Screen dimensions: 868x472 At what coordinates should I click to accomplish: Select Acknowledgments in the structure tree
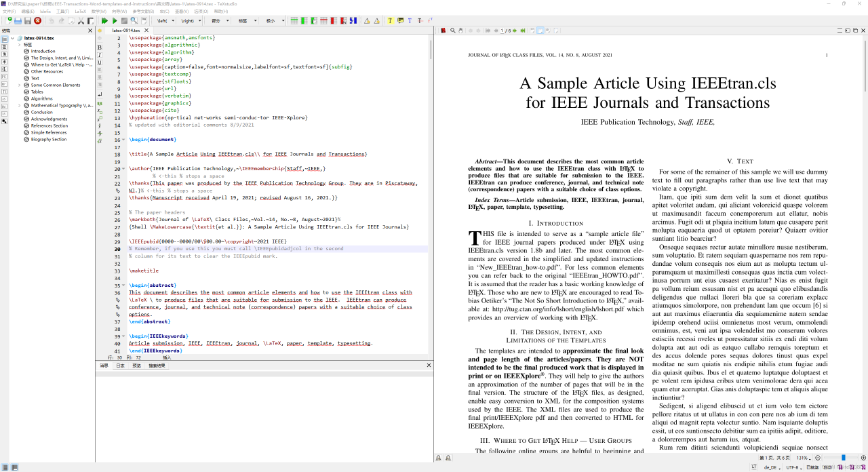49,119
